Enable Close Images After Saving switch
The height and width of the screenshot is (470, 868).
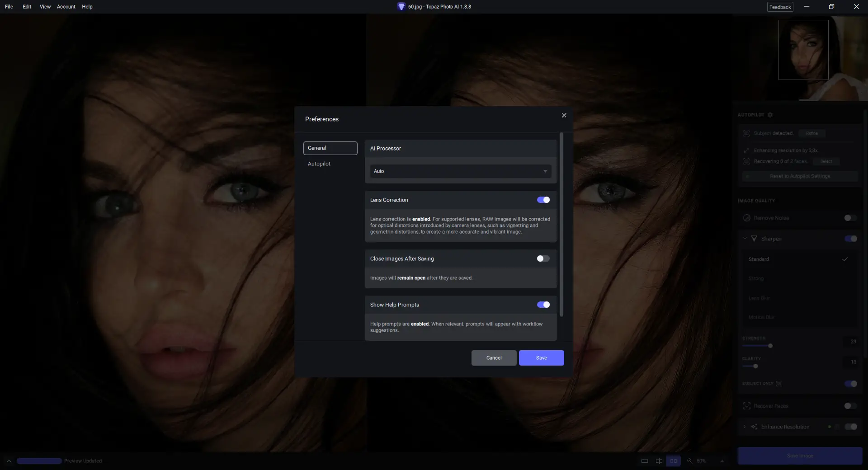coord(543,258)
